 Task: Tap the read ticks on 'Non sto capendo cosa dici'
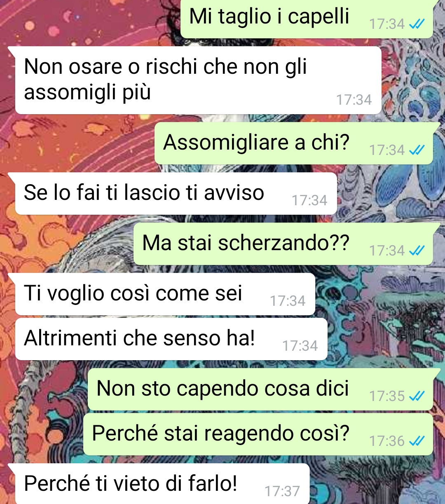pos(417,396)
